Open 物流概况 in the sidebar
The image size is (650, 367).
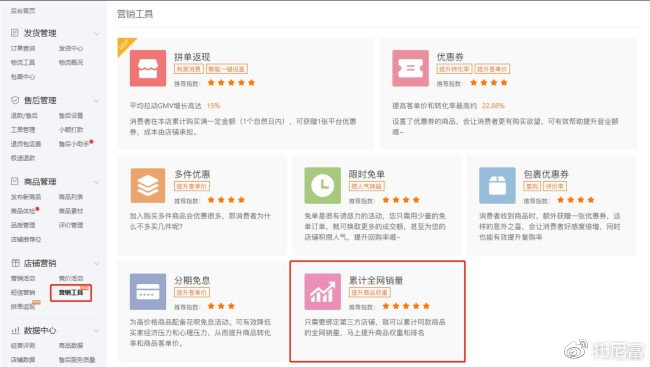click(71, 62)
